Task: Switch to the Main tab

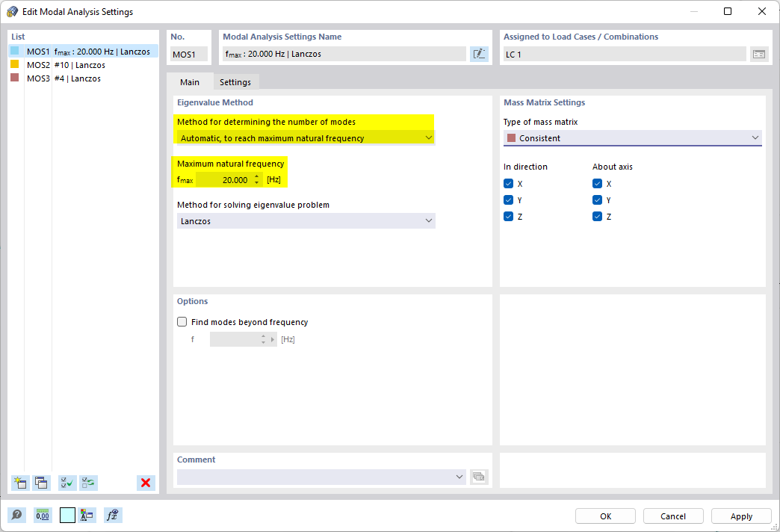Action: pos(190,82)
